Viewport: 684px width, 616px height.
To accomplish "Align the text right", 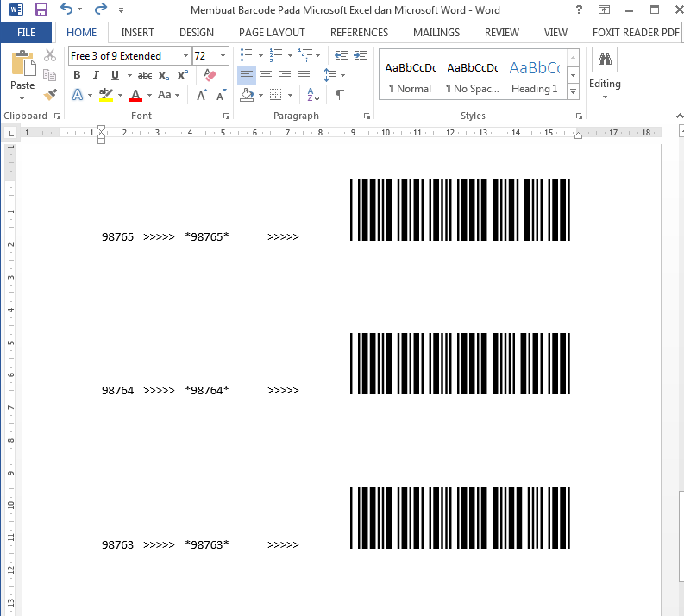I will tap(285, 75).
